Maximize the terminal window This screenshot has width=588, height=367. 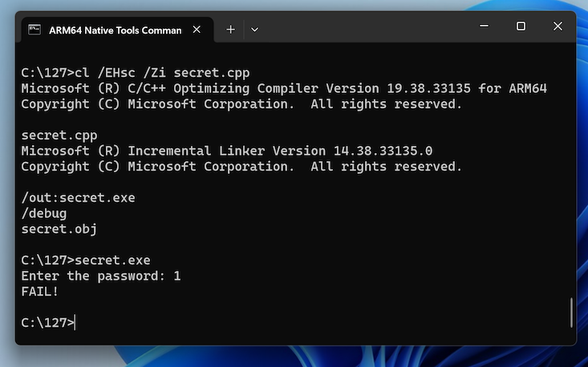(521, 26)
